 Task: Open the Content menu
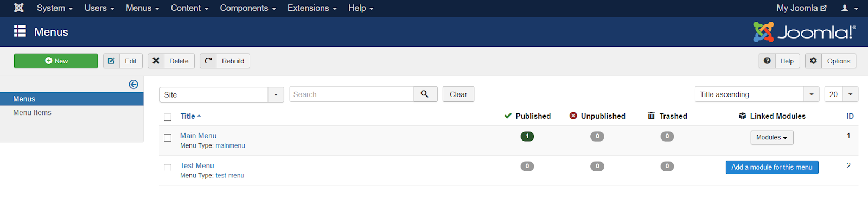[189, 8]
